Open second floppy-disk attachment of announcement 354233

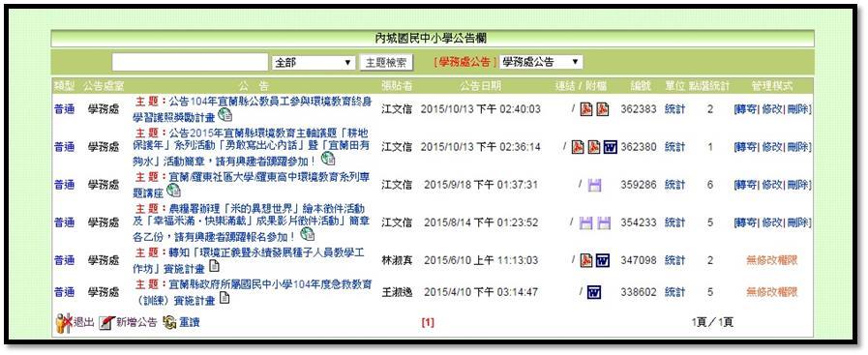[x=604, y=222]
